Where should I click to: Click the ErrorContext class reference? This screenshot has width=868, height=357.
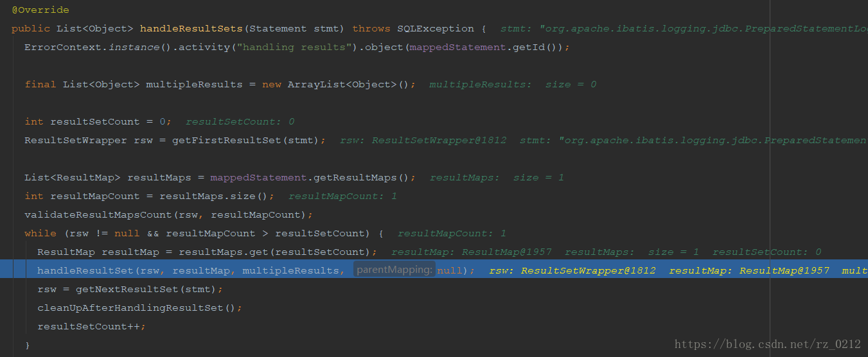tap(63, 47)
